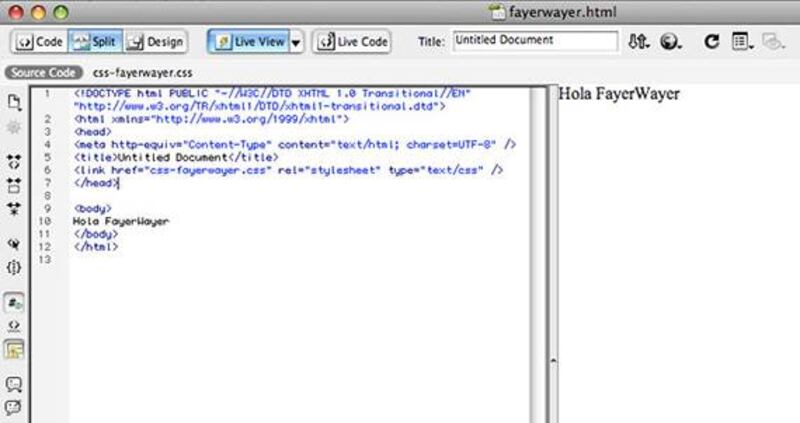The height and width of the screenshot is (423, 800).
Task: Select the Source Code tab
Action: (x=41, y=73)
